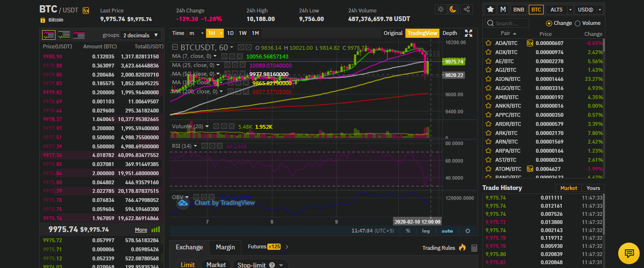
Task: Click the market list scrollbar
Action: (604, 45)
